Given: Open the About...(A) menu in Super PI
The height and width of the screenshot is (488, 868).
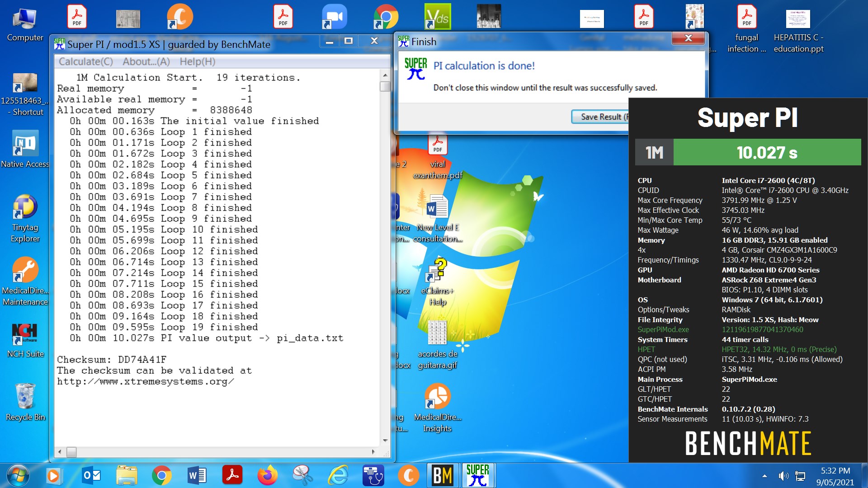Looking at the screenshot, I should click(x=146, y=61).
